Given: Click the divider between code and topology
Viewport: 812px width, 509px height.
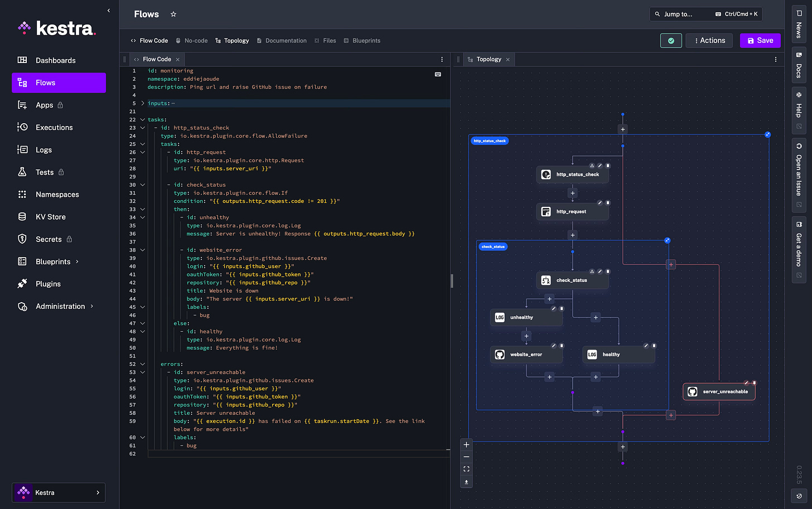Looking at the screenshot, I should pos(452,280).
